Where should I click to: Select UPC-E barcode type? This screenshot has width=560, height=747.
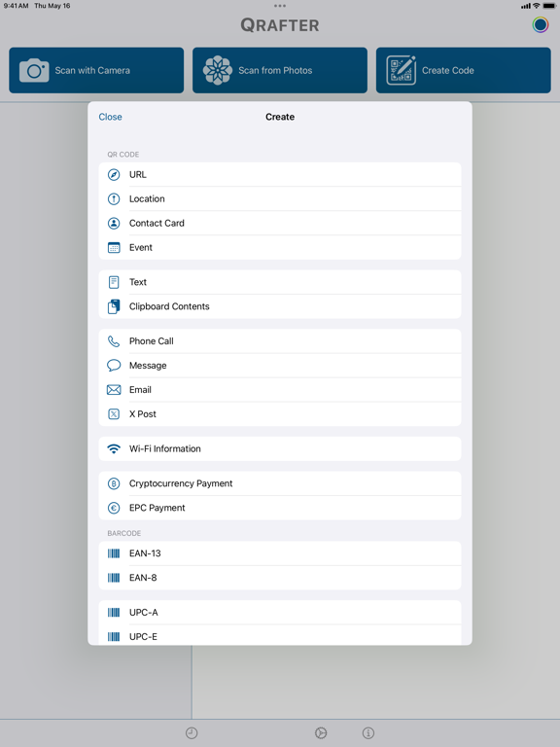[280, 635]
